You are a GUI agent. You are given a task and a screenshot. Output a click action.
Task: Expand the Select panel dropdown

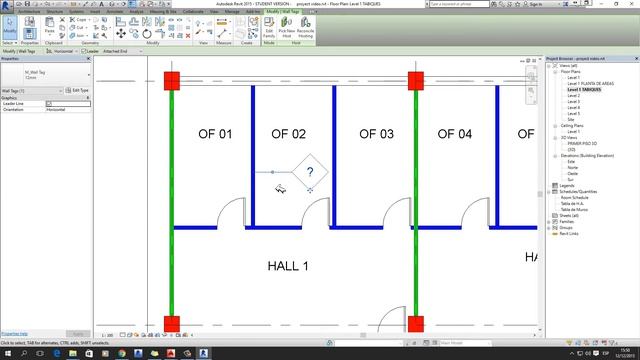tap(10, 43)
